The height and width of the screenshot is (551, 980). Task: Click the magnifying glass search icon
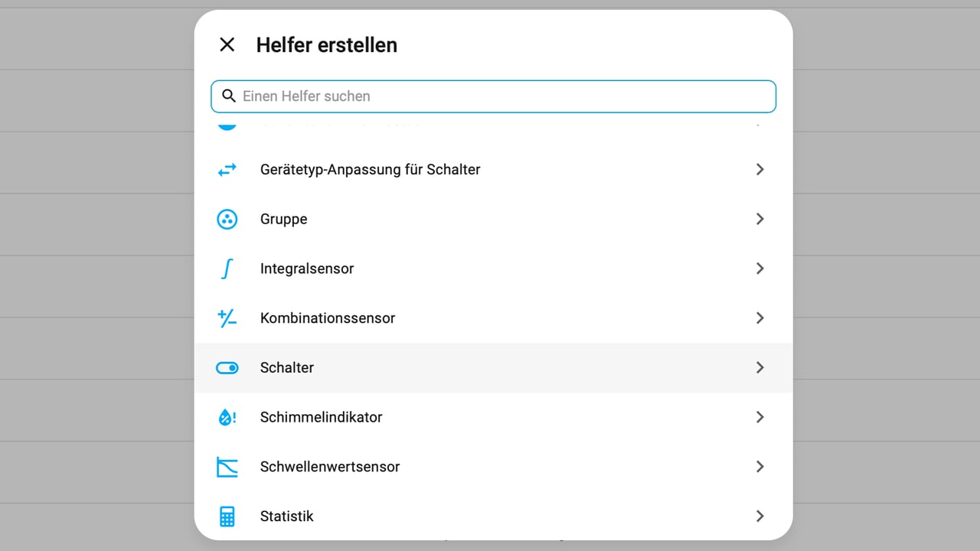coord(228,96)
